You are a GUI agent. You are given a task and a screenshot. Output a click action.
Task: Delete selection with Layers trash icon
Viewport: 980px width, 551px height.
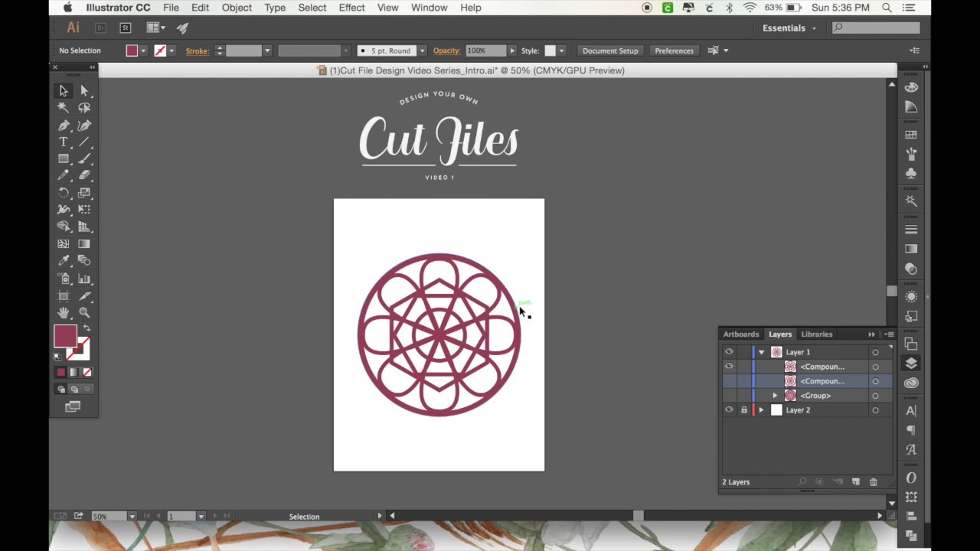(874, 482)
